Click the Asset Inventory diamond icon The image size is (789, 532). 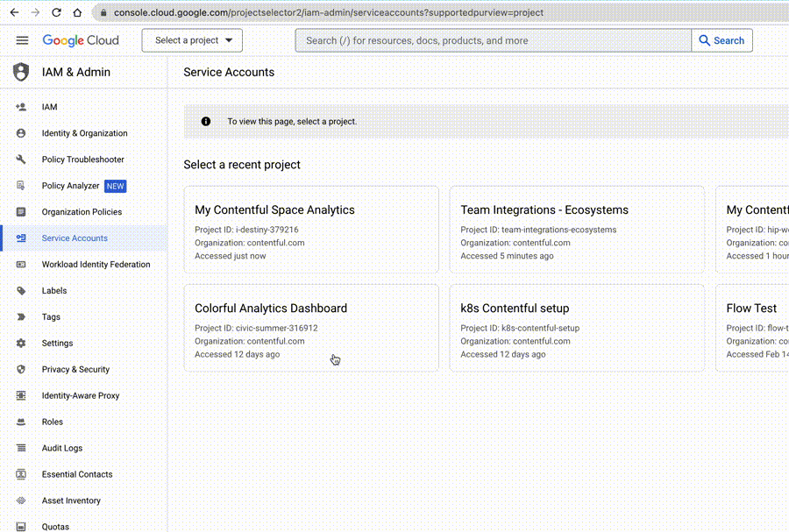(x=21, y=500)
